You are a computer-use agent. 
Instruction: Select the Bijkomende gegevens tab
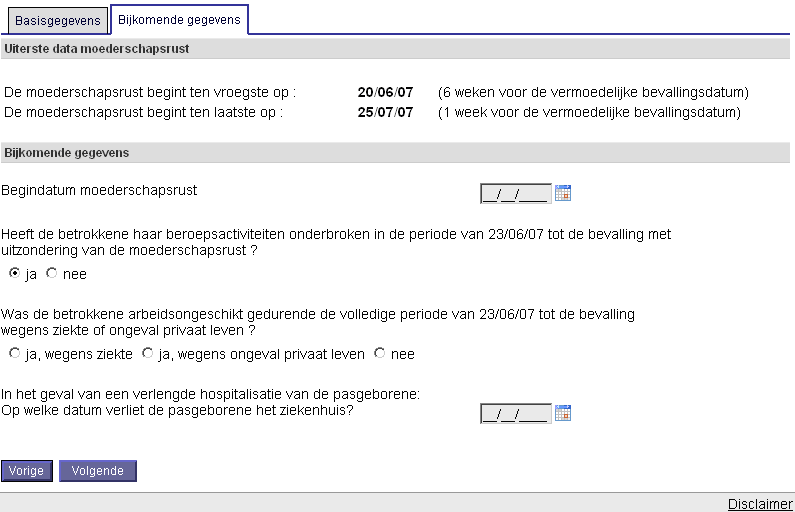[x=179, y=19]
